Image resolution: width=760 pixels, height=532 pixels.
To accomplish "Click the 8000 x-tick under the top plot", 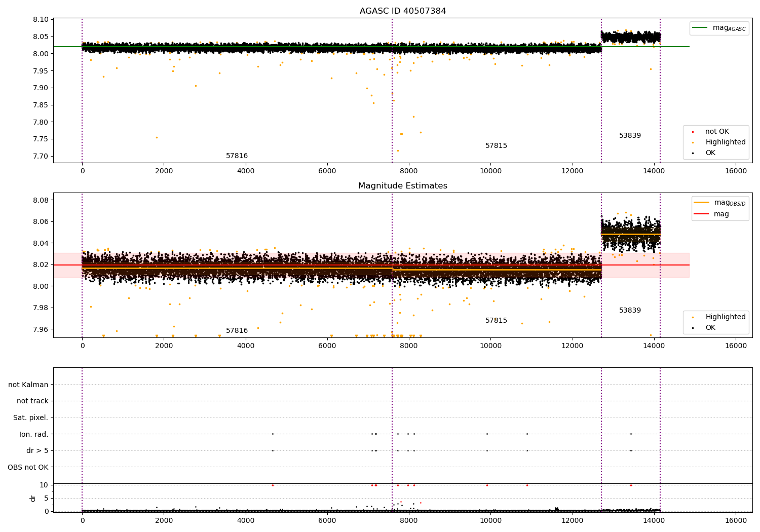I will [409, 171].
